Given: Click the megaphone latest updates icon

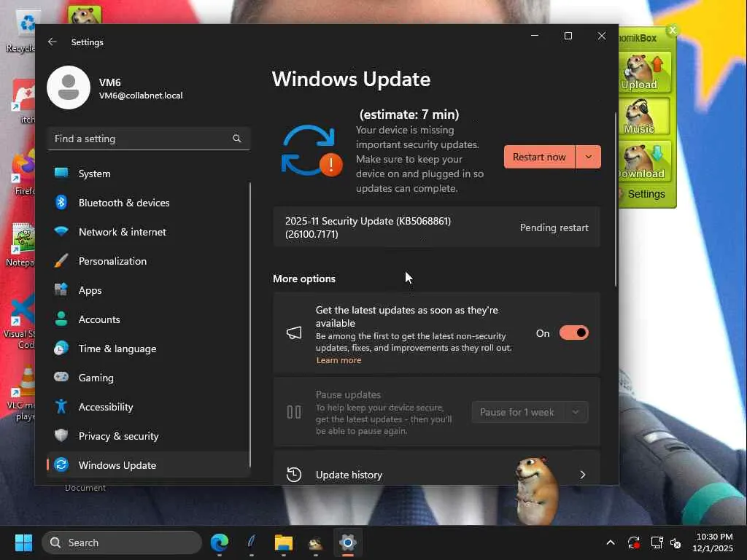Looking at the screenshot, I should [294, 332].
